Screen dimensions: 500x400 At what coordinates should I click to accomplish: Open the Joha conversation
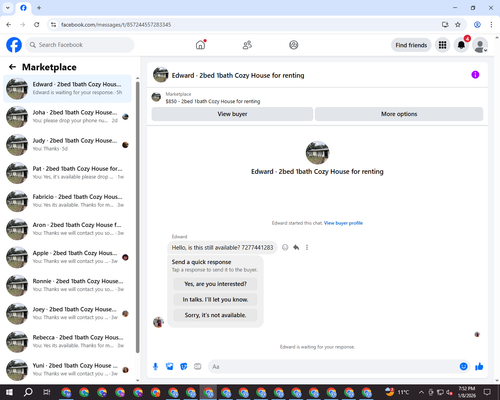67,117
